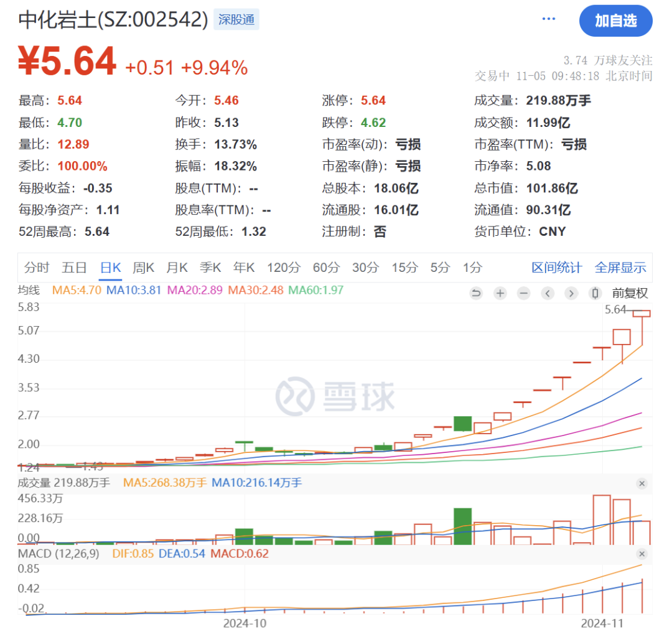Click the 加自选 add to watchlist button
The image size is (672, 634).
coord(615,21)
